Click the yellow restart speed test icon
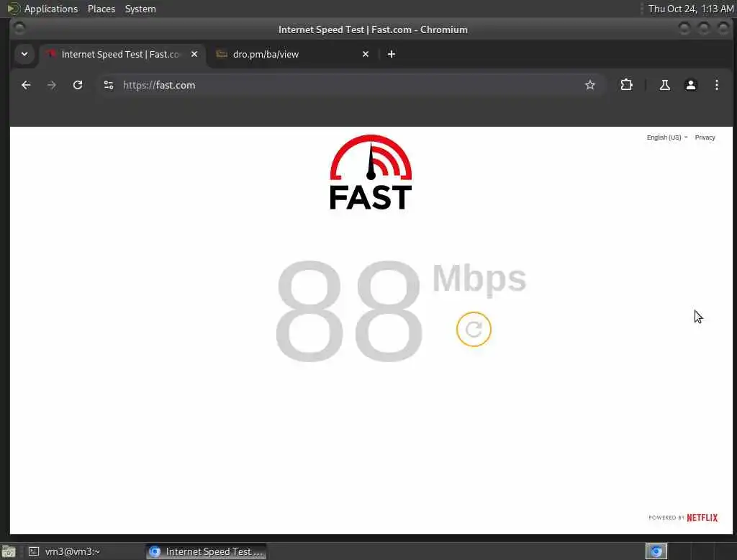Viewport: 737px width, 560px height. click(474, 329)
